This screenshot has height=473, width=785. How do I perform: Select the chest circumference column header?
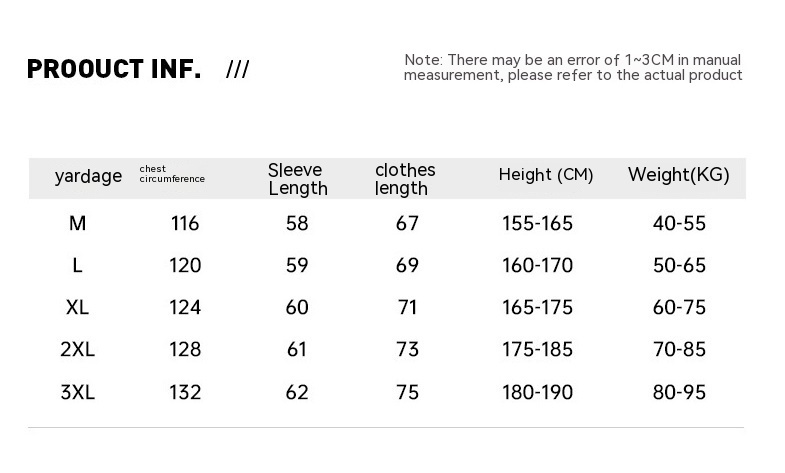point(172,174)
